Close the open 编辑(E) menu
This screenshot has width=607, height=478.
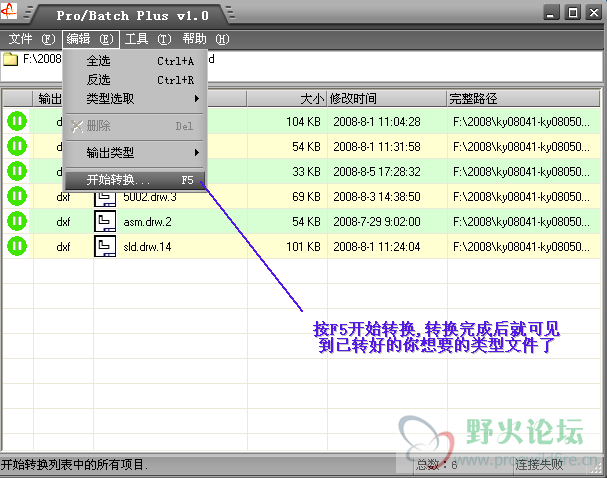click(90, 39)
